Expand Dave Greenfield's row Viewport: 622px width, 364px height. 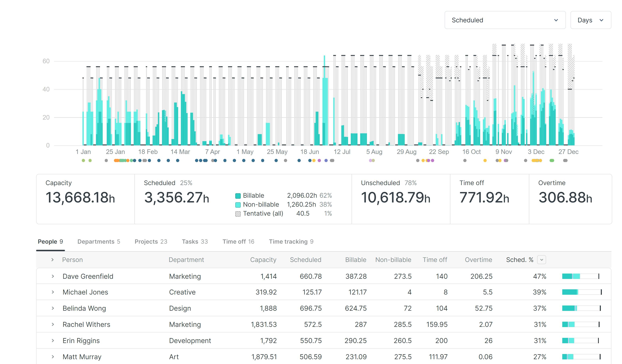[52, 276]
